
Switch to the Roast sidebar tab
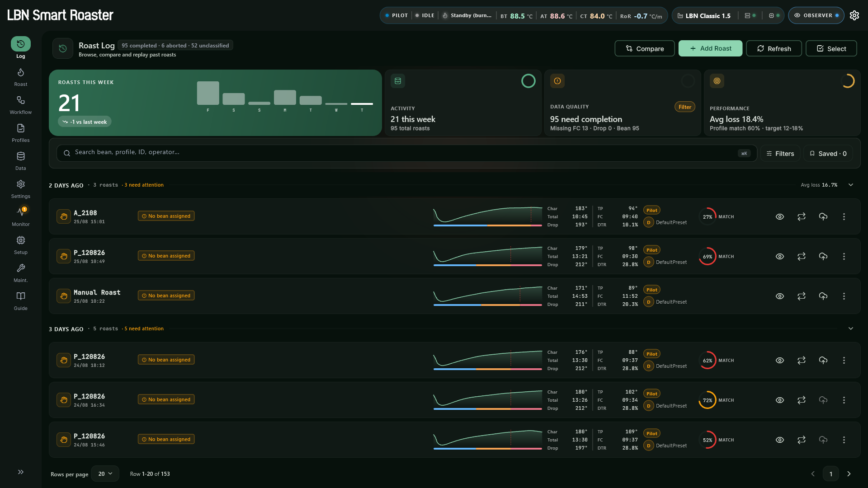tap(21, 77)
